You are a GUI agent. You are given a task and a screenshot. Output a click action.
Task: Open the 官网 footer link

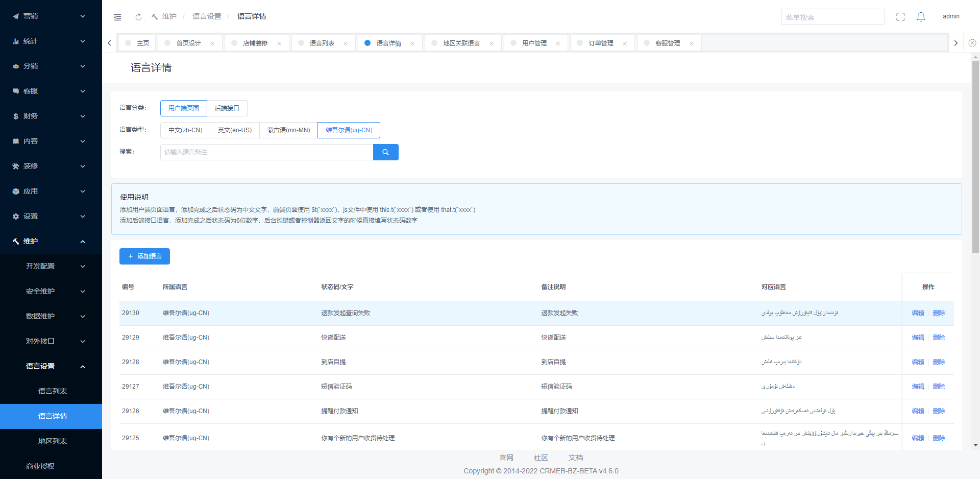point(506,458)
